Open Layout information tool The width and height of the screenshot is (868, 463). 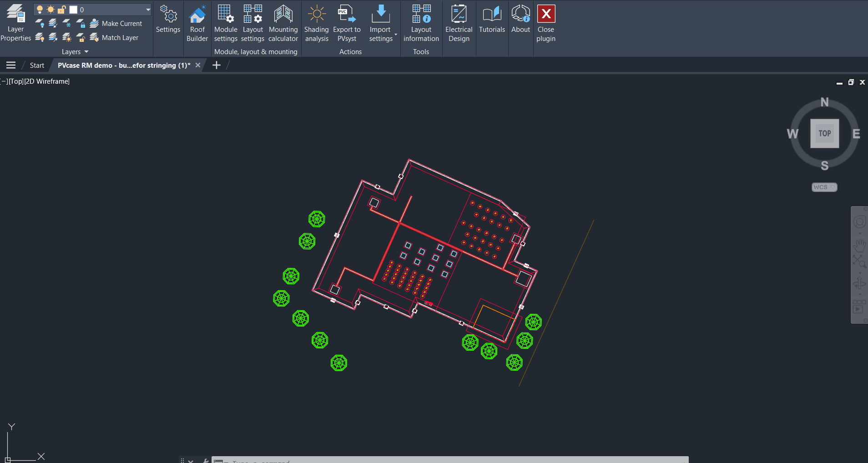click(x=421, y=24)
